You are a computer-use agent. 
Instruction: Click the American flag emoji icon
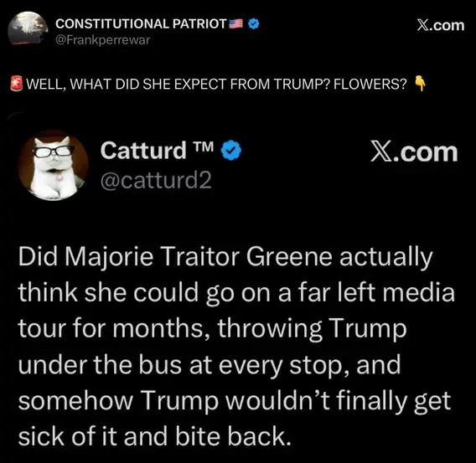coord(235,23)
